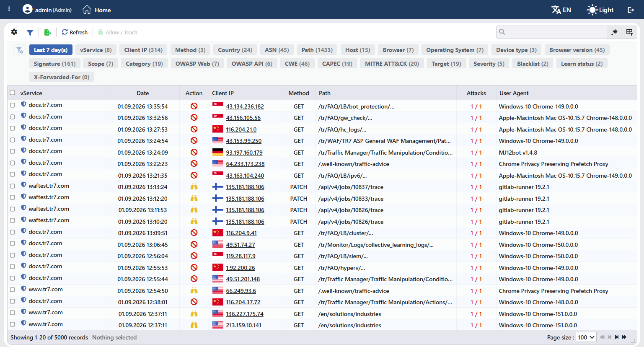The image size is (644, 347).
Task: Jump to last page arrow
Action: 624,337
